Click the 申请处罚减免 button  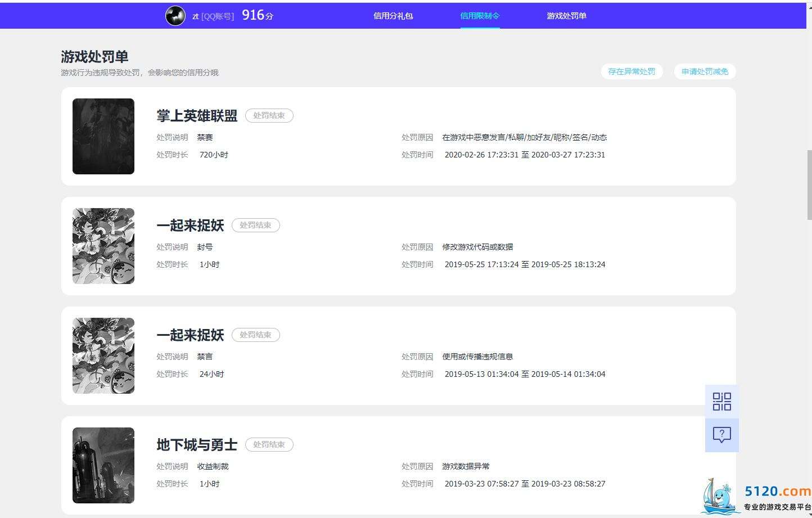[x=705, y=71]
